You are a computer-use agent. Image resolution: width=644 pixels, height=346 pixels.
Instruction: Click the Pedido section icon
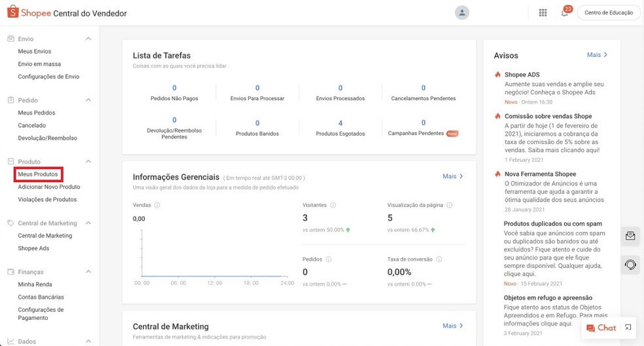(10, 100)
